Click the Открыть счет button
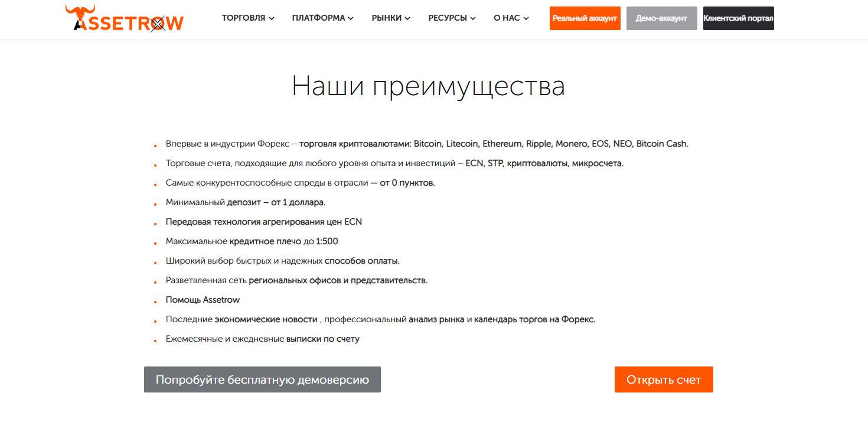Viewport: 868px width, 425px height. (664, 379)
